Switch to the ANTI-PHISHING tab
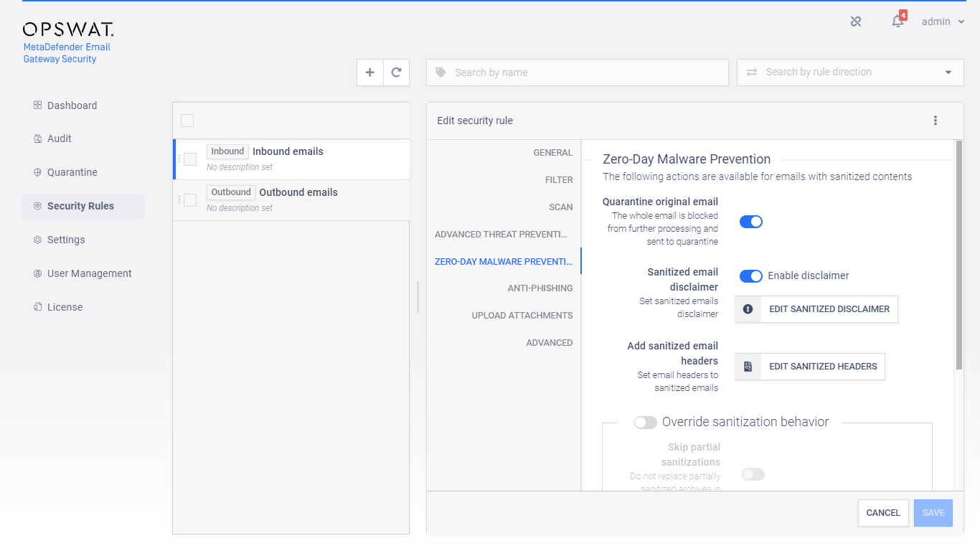Image resolution: width=980 pixels, height=551 pixels. (x=540, y=288)
